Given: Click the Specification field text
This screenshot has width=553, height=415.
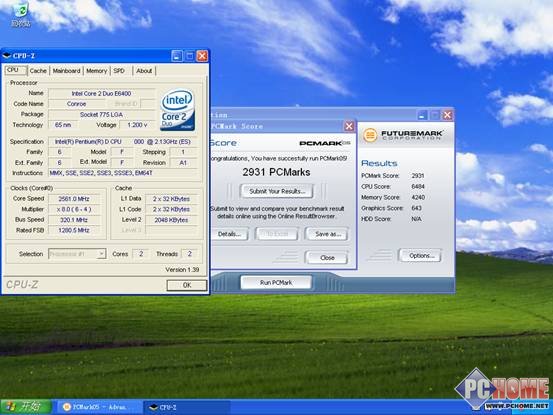Looking at the screenshot, I should pos(123,141).
